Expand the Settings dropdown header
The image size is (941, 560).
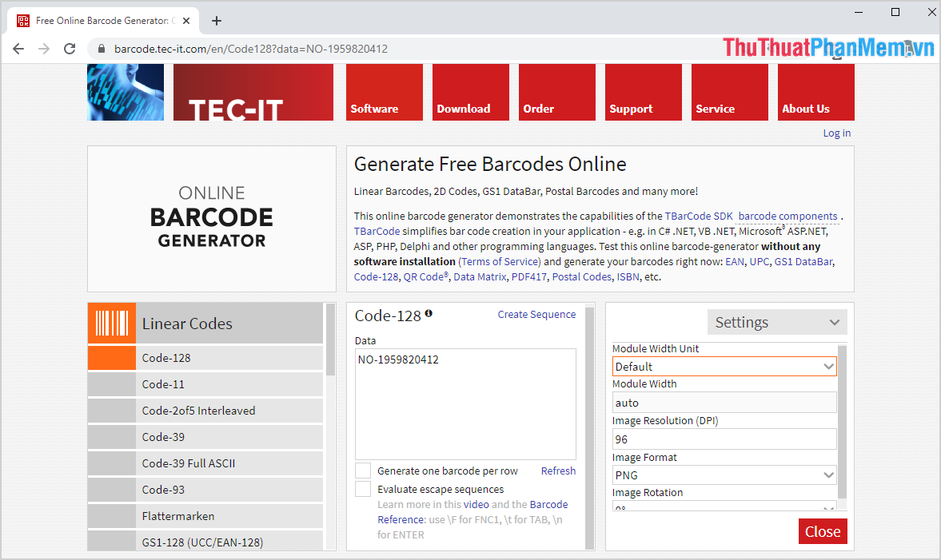(x=776, y=323)
